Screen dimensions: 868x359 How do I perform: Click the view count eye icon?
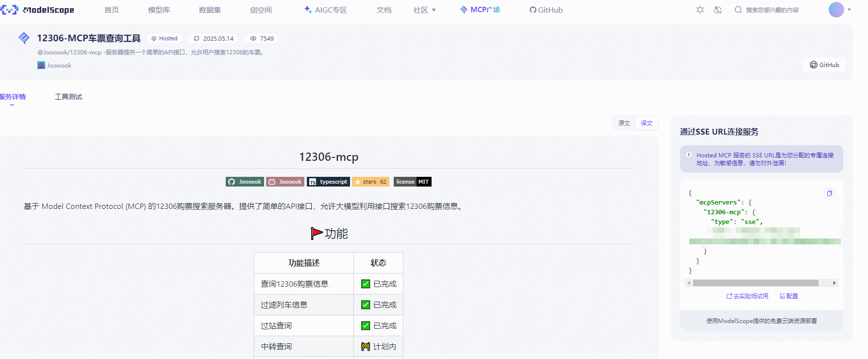(x=253, y=38)
